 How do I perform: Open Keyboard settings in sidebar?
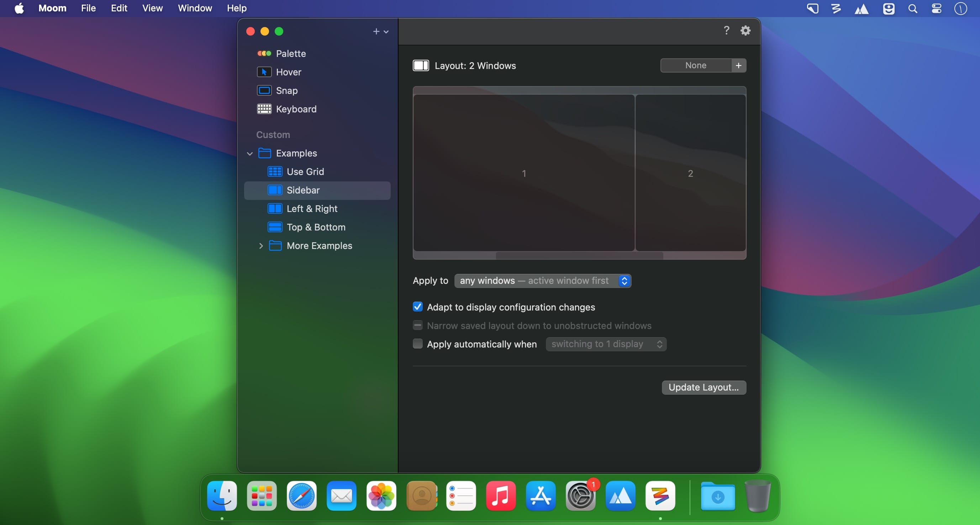point(296,109)
